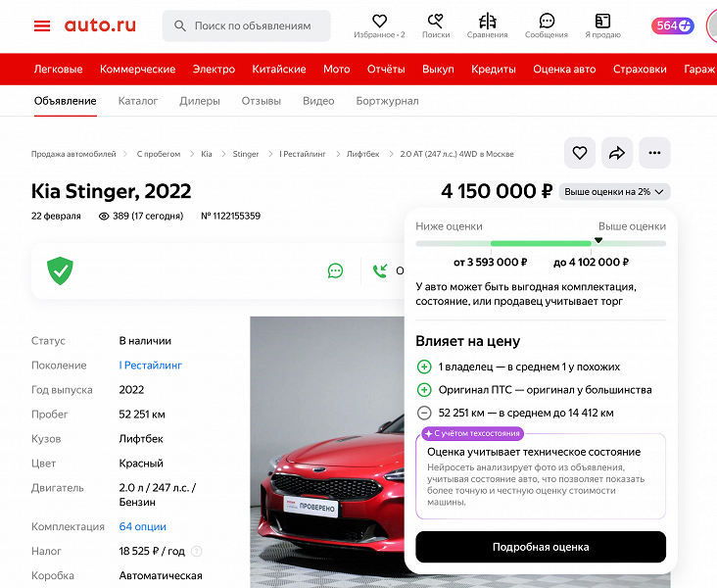Click plus icon beside 1 владелец
Screen dimensions: 717x588
click(424, 367)
